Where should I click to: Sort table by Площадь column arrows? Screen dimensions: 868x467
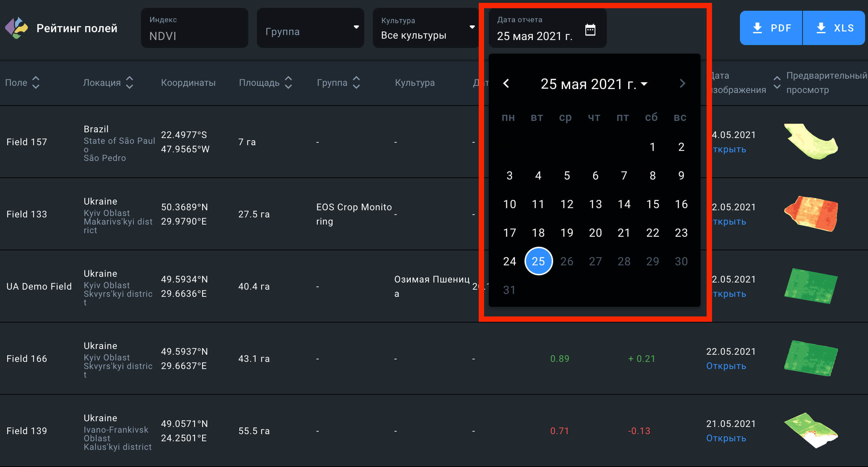point(288,83)
